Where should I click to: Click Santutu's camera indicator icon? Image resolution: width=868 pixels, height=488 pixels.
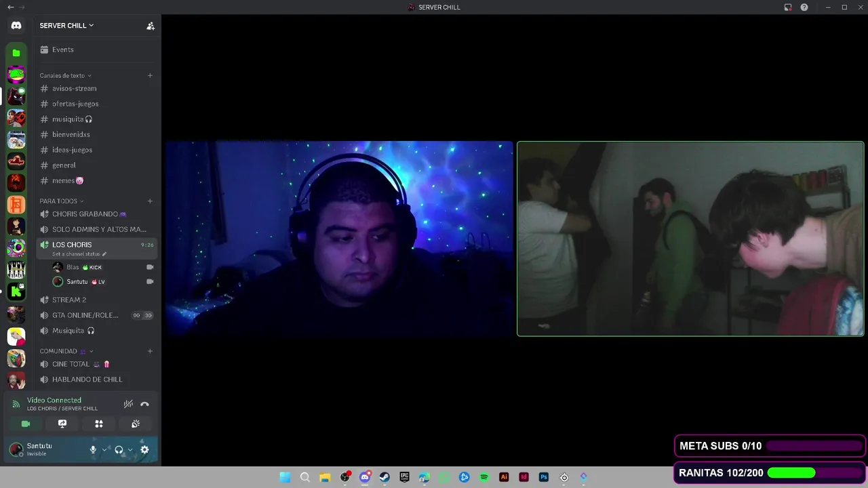[x=150, y=281]
